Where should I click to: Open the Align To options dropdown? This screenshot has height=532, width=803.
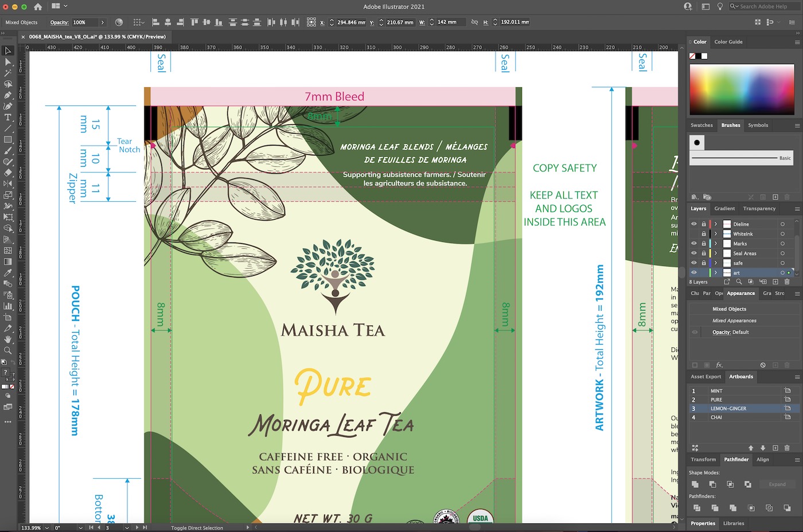pyautogui.click(x=139, y=22)
